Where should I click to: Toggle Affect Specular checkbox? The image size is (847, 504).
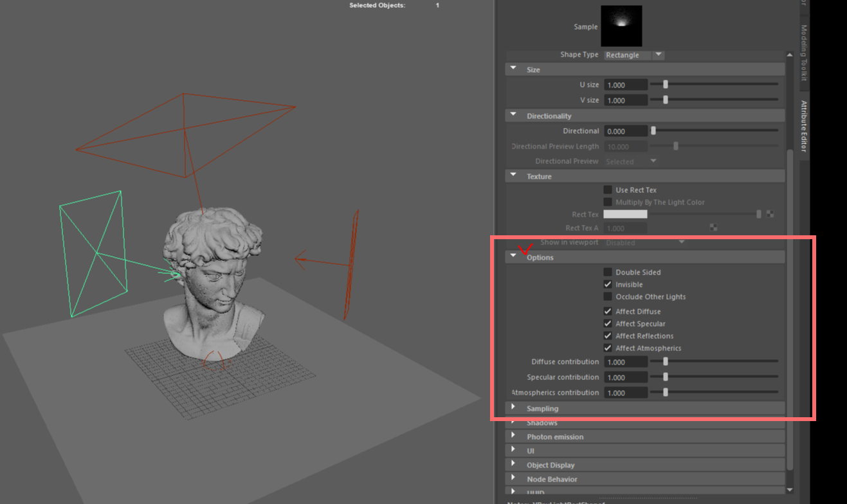coord(608,323)
